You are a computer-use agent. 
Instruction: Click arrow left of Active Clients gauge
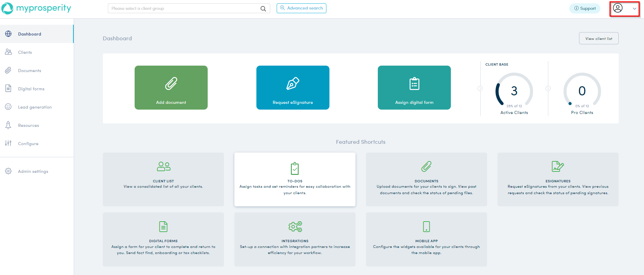tap(480, 89)
